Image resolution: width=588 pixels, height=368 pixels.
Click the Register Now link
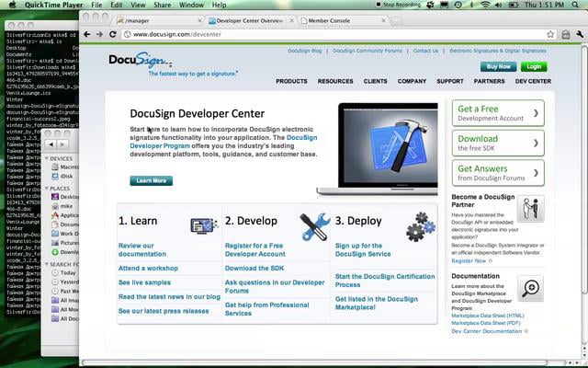tap(469, 260)
